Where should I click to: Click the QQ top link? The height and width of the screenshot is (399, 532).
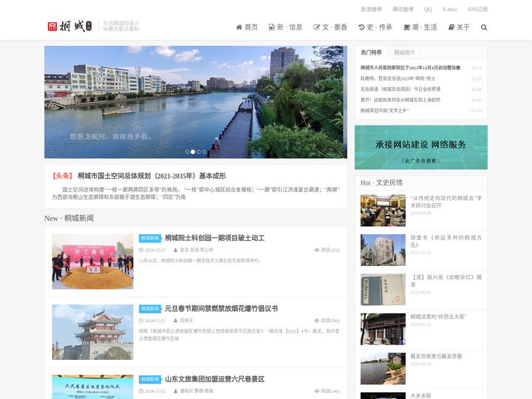[x=428, y=9]
